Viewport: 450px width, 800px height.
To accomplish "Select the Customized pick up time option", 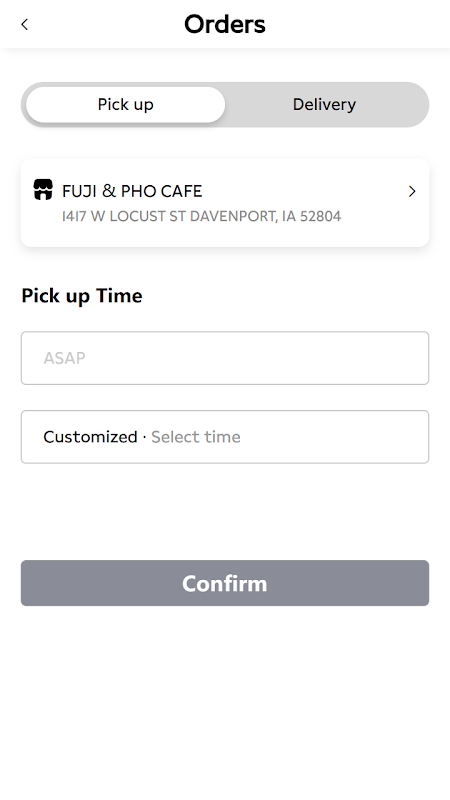I will (x=225, y=437).
